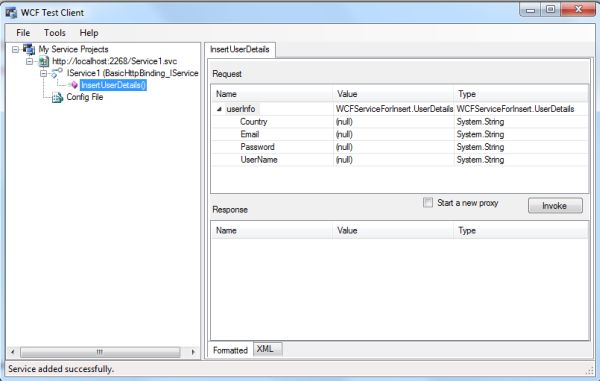600x381 pixels.
Task: Maximize the WCF Test Client window
Action: pos(550,10)
